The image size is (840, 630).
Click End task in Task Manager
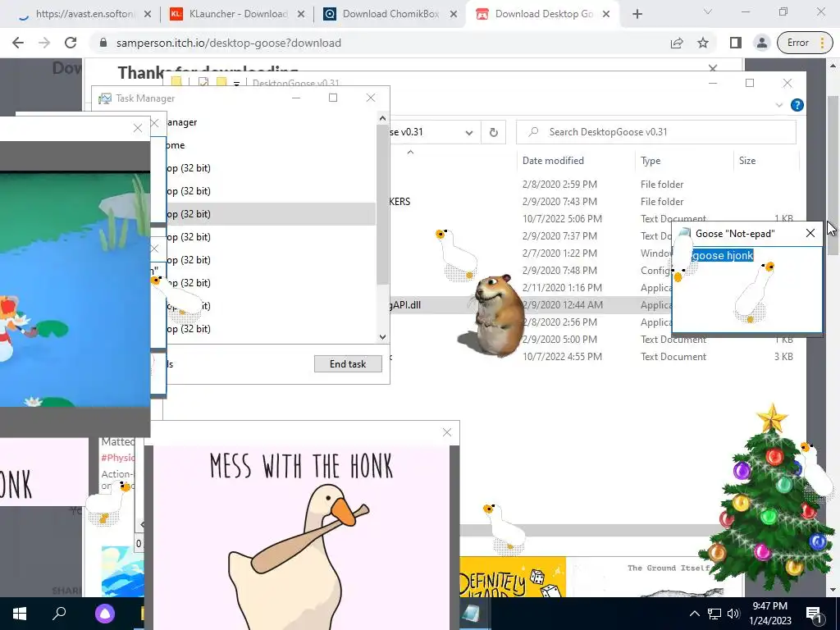point(348,363)
